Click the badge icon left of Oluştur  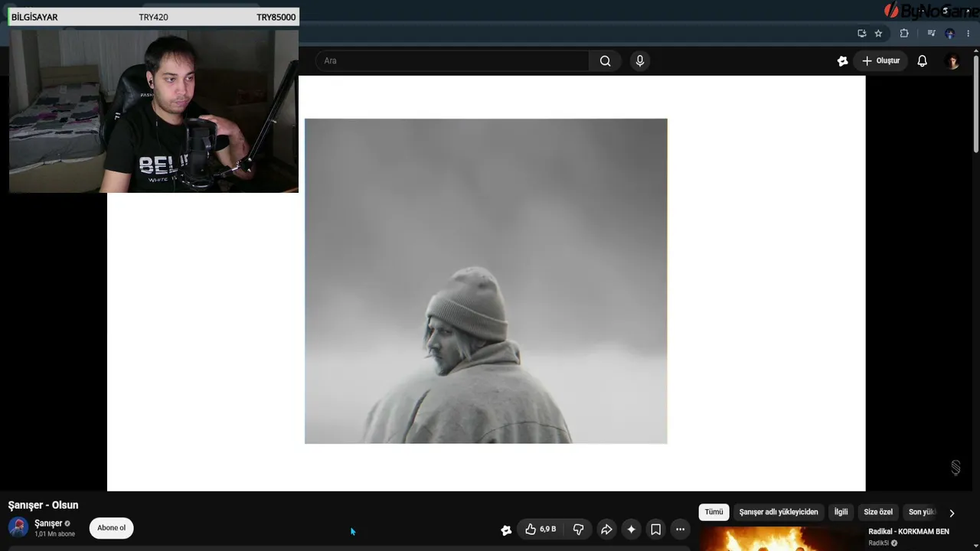843,61
